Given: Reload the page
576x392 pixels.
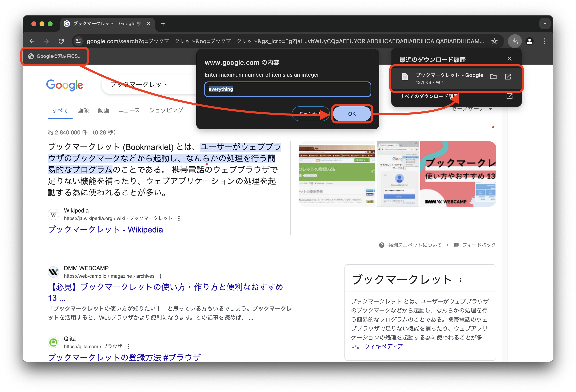Looking at the screenshot, I should click(61, 41).
